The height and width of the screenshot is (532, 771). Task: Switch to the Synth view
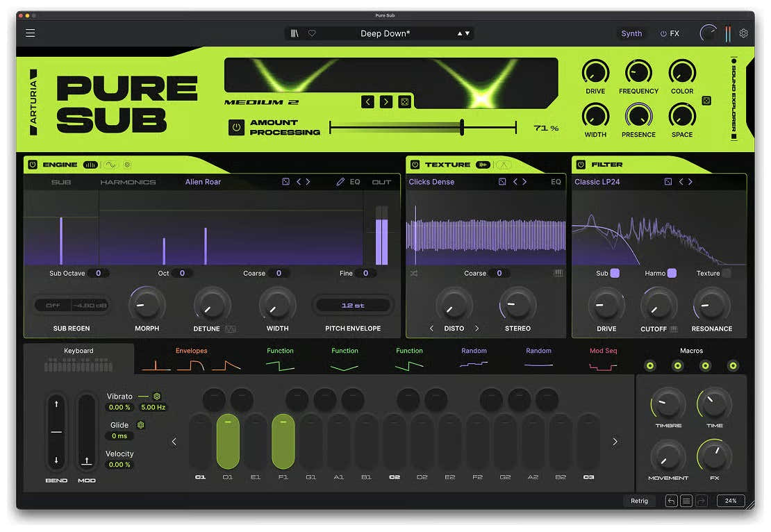631,33
